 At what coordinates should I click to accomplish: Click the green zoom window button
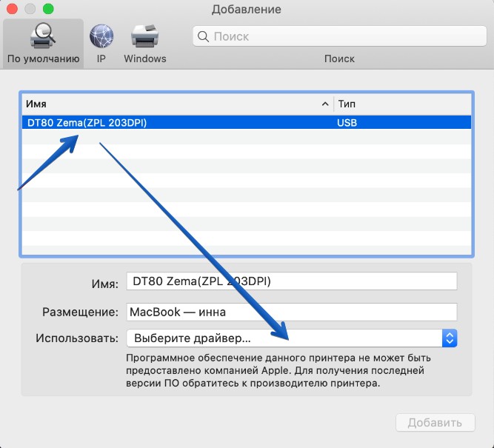[48, 10]
